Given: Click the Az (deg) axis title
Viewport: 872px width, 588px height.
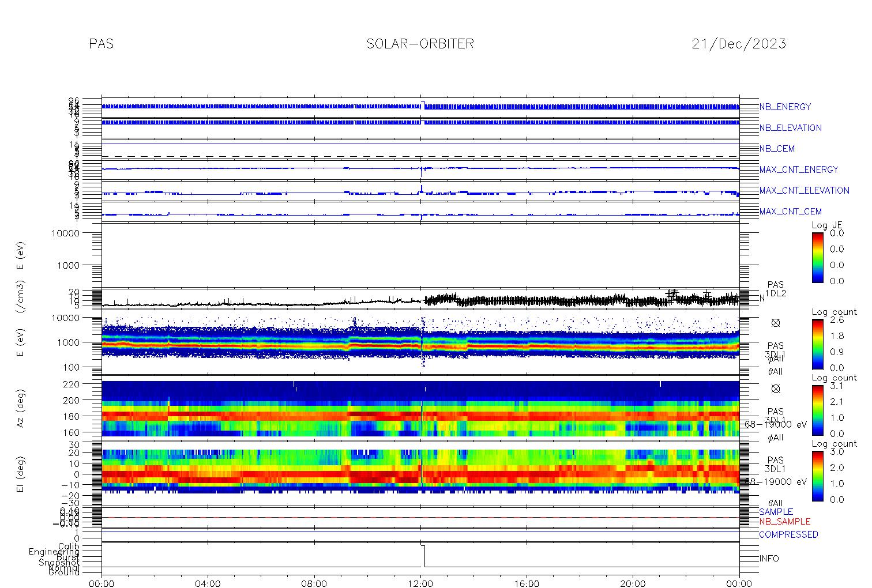Looking at the screenshot, I should tap(20, 408).
